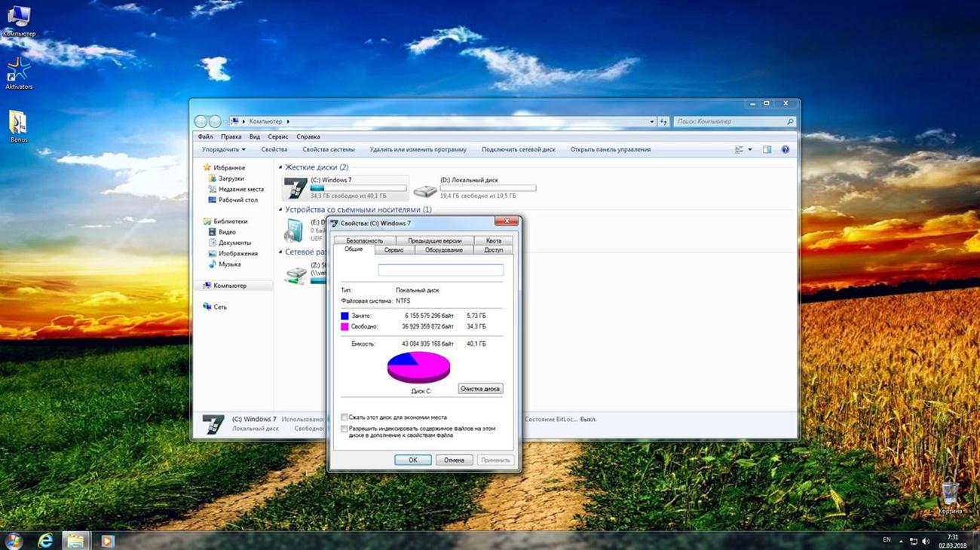Click Открыть панель управления

tap(611, 150)
